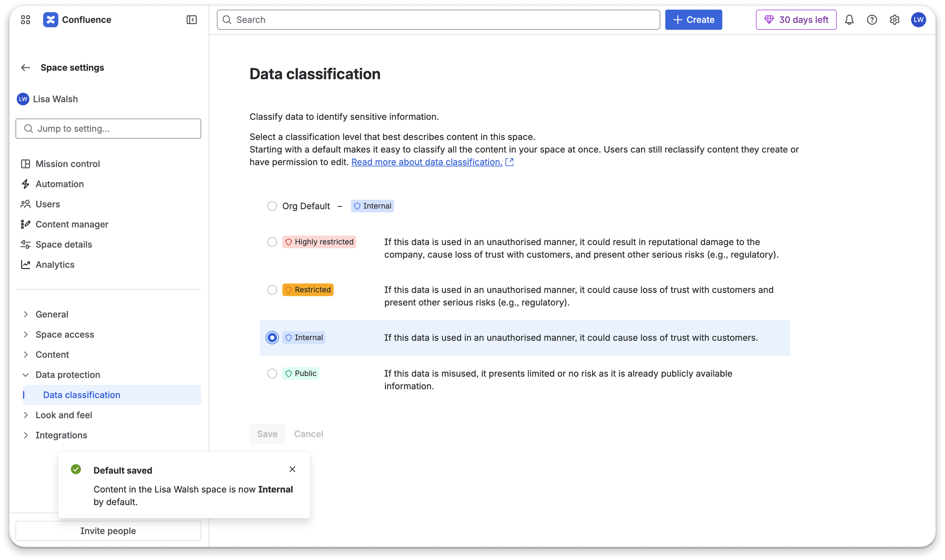Select Data classification in sidebar
945x560 pixels.
pyautogui.click(x=82, y=395)
